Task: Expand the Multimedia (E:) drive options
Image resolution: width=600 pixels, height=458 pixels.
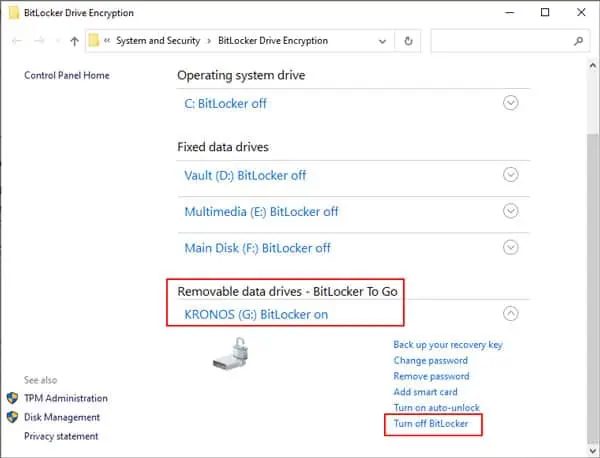Action: point(510,211)
